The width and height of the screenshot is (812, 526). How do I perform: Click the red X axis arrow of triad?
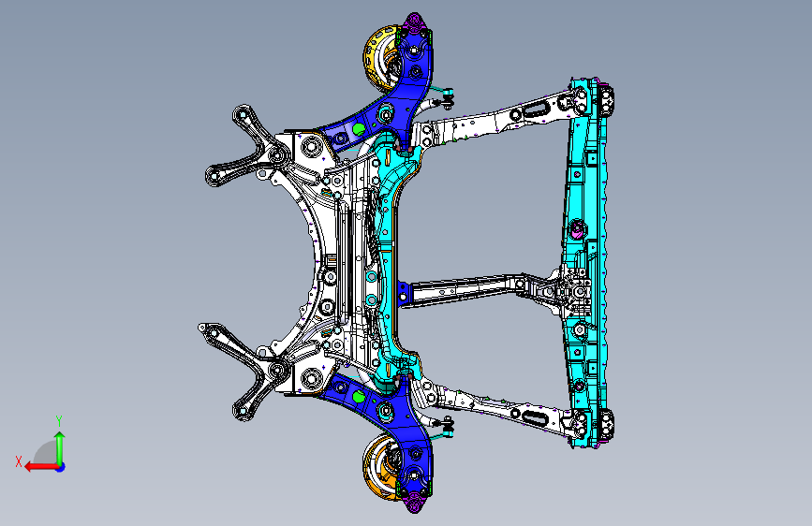40,467
